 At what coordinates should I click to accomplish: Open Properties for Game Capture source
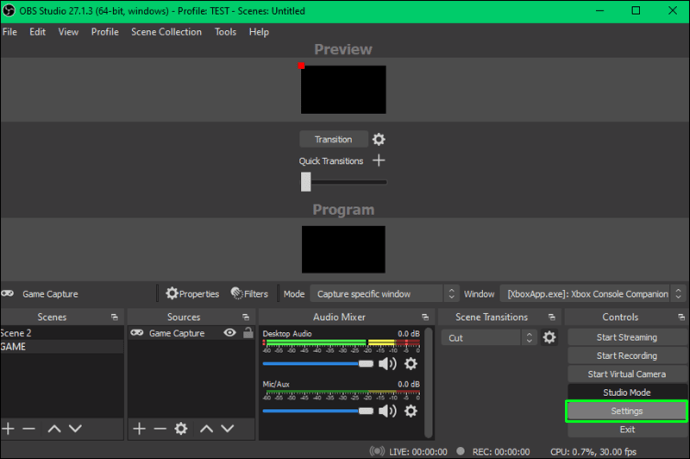tap(192, 294)
